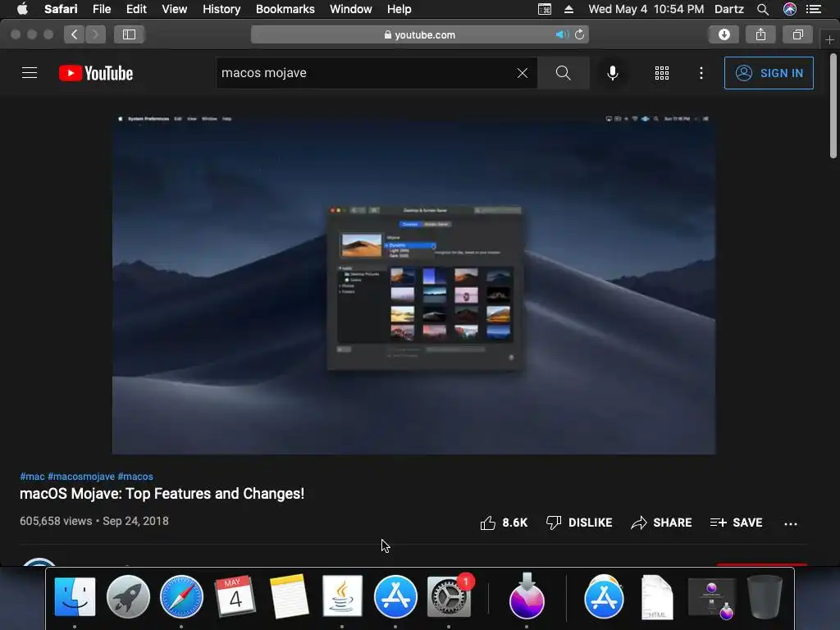Clear the search text with the X
Screen dimensions: 840x630
pyautogui.click(x=523, y=73)
